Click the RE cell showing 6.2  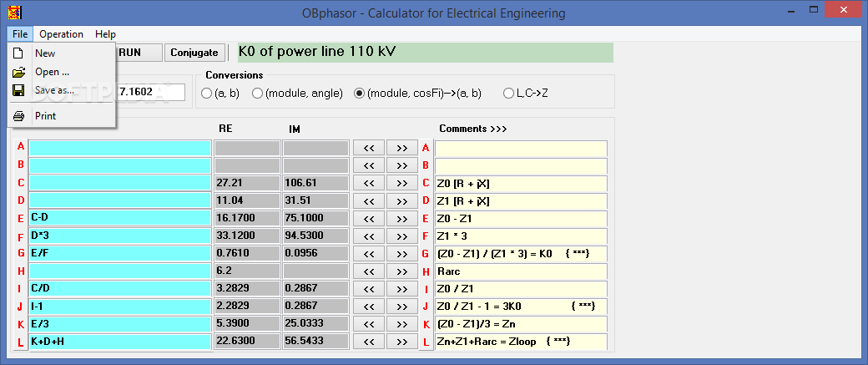(x=247, y=271)
